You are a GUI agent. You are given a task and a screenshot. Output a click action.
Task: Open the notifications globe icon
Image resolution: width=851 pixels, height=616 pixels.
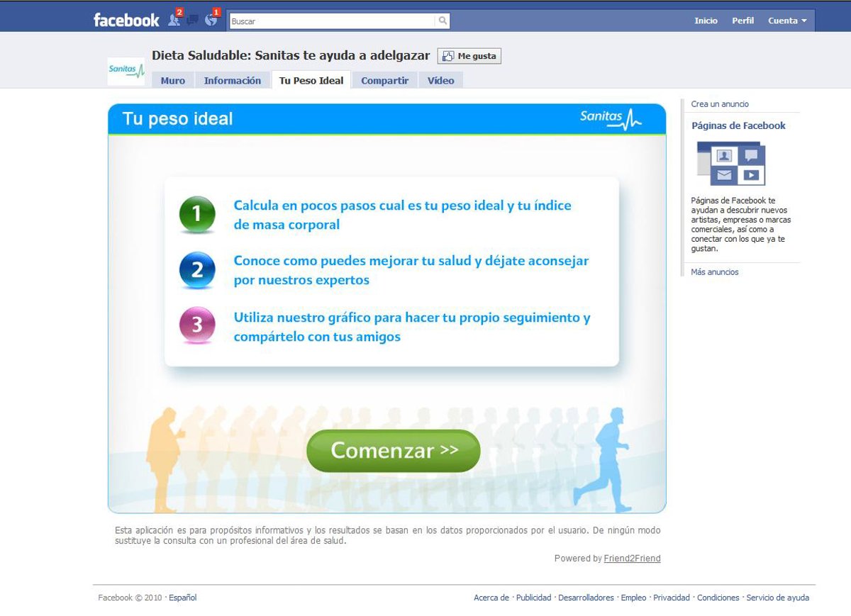[x=211, y=21]
